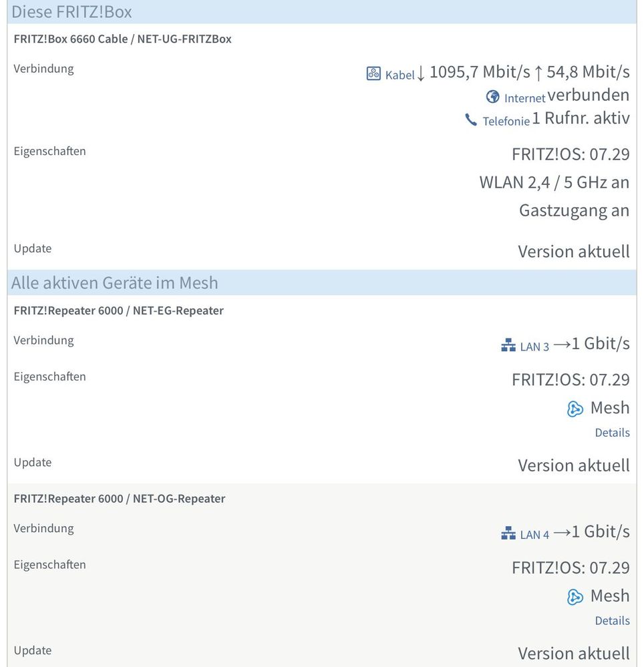Click the "Alle aktiven Geräte im Mesh" header
644x667 pixels.
tap(114, 282)
